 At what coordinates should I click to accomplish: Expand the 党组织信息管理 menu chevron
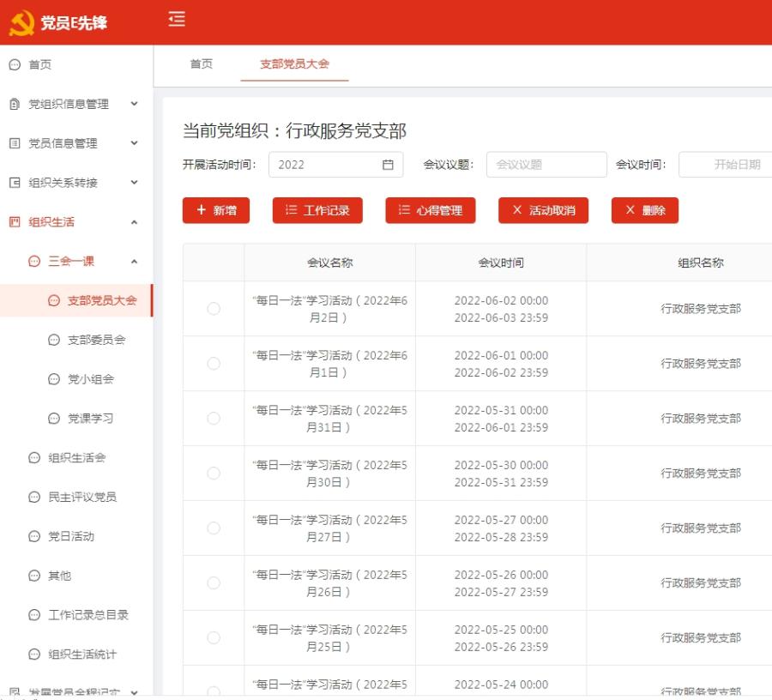[134, 104]
